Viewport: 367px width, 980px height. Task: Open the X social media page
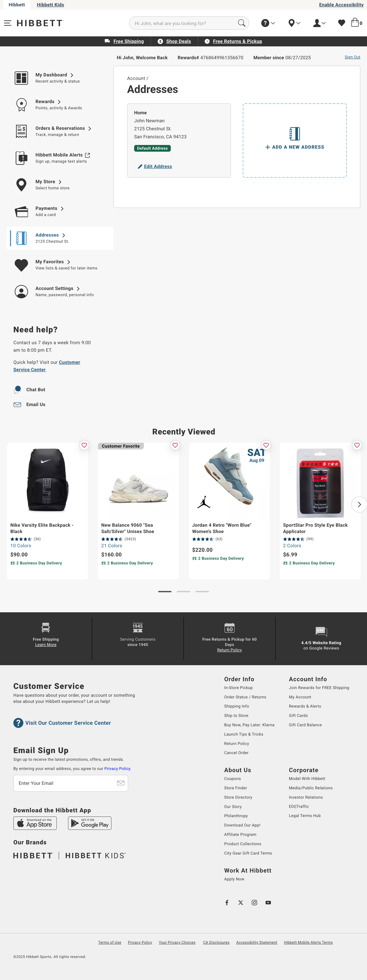[x=241, y=902]
